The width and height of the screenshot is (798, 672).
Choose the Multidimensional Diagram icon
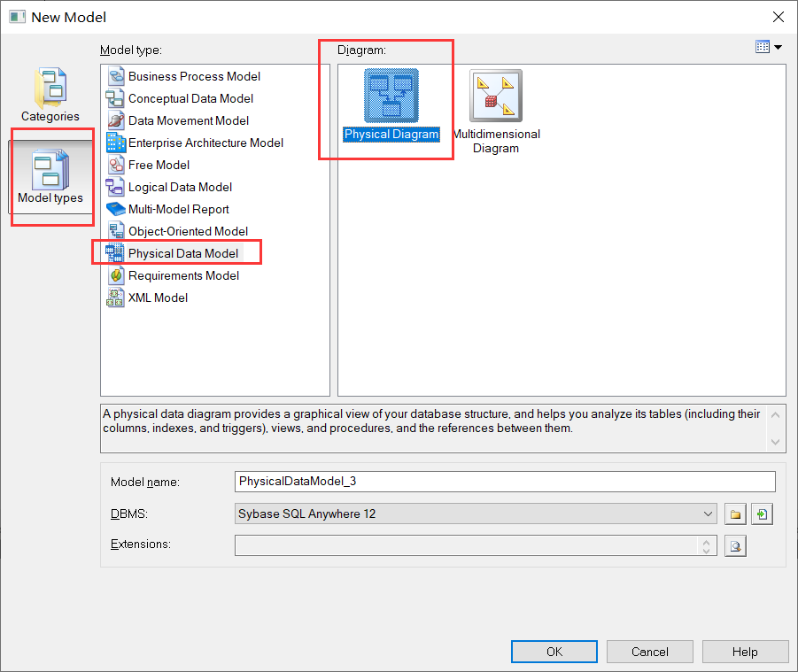click(x=496, y=96)
